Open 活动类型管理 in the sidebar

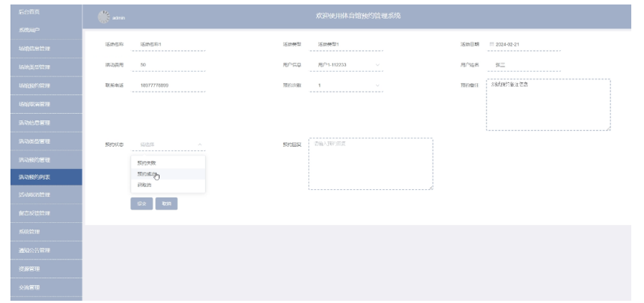click(46, 141)
